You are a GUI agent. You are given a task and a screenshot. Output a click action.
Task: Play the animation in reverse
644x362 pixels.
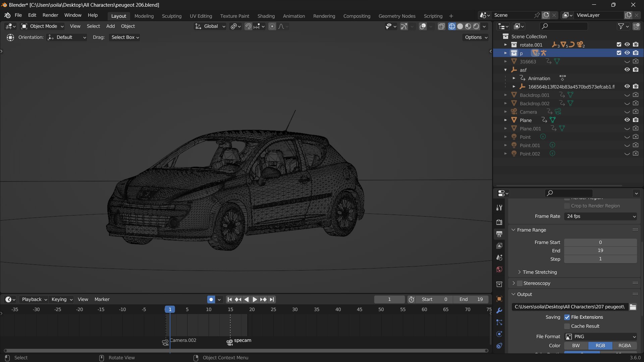point(247,299)
